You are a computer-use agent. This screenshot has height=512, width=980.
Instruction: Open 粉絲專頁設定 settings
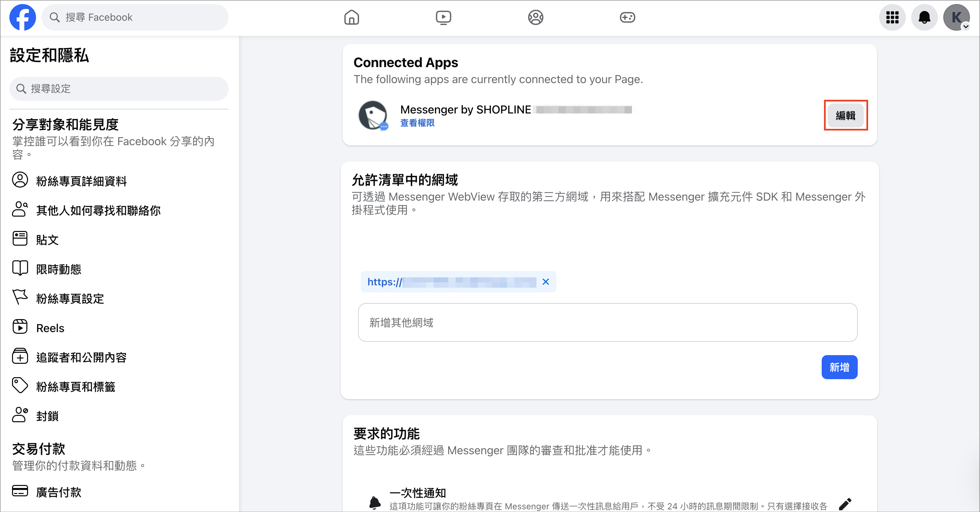[x=70, y=298]
